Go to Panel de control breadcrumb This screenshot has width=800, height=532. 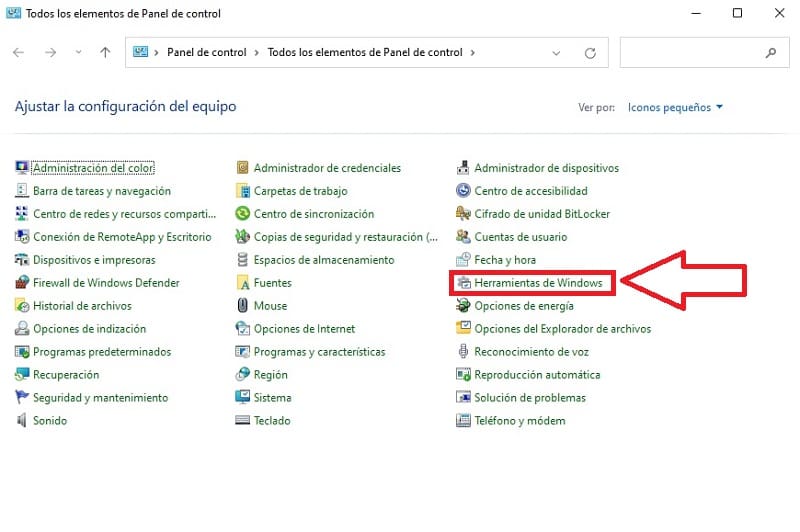click(207, 52)
